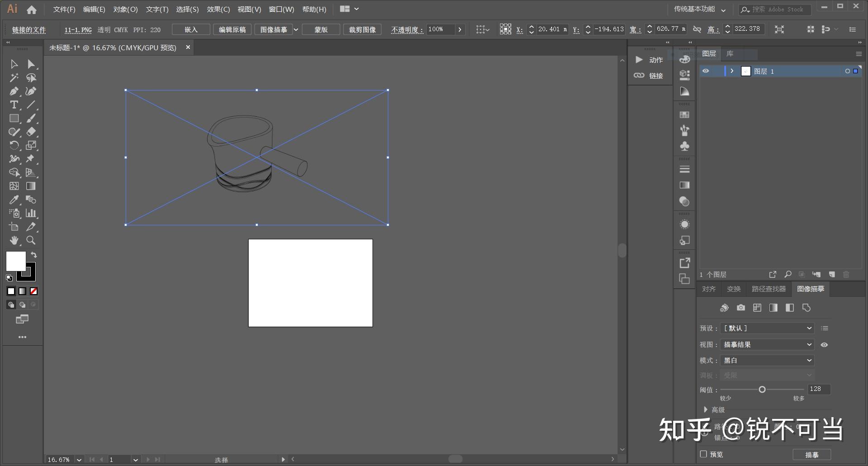Hide 图层 1 using eye icon

coord(706,71)
